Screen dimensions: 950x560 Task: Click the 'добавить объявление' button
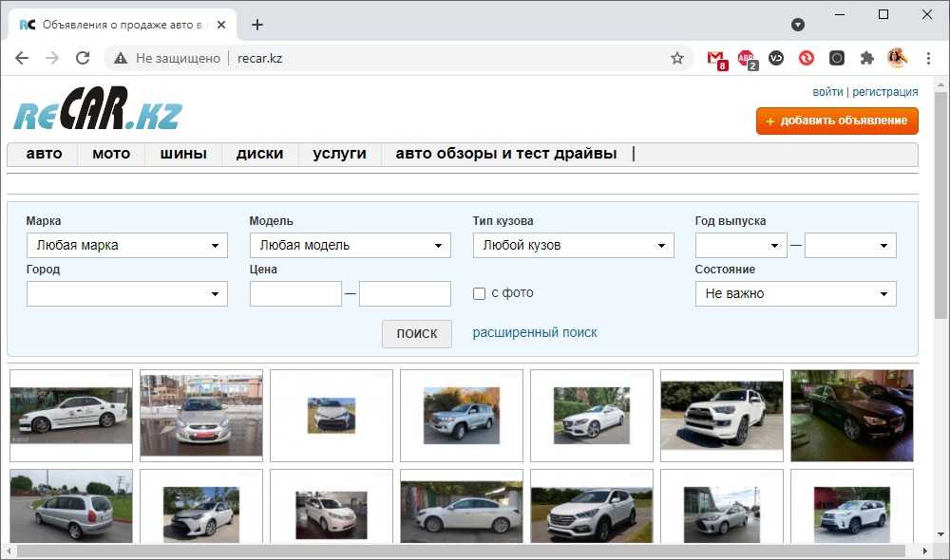837,121
